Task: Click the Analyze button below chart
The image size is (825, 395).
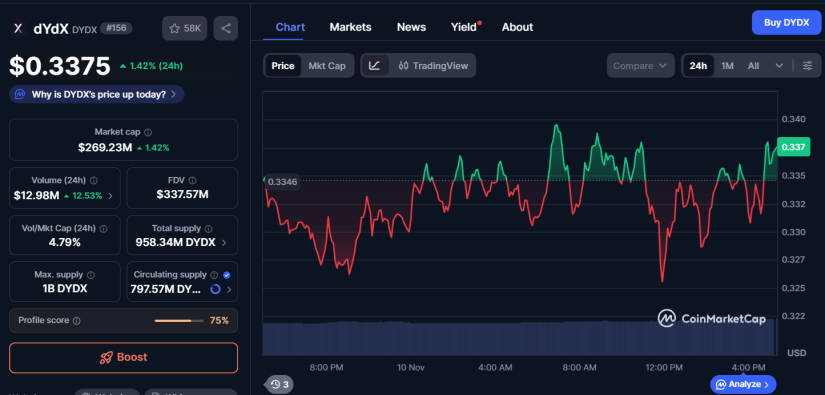Action: [x=743, y=384]
